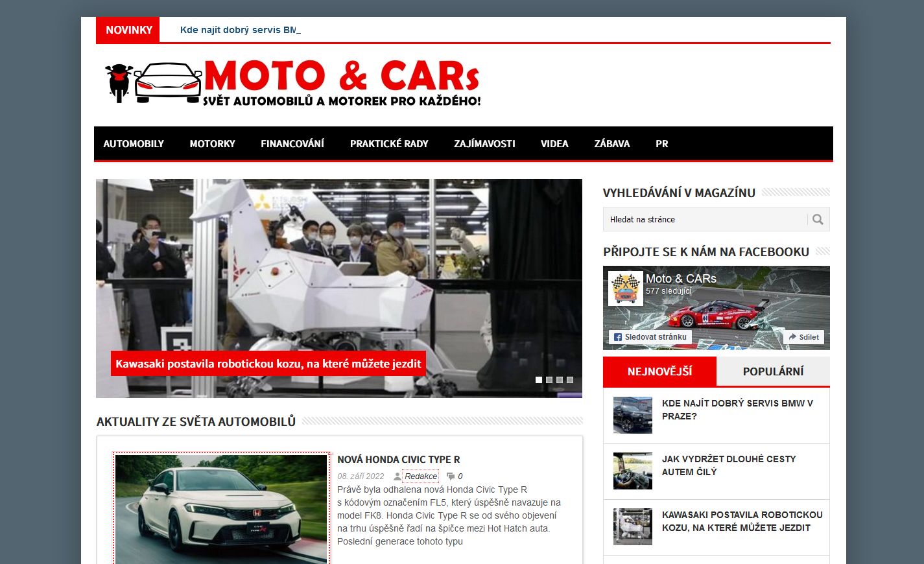924x564 pixels.
Task: Open the Praktické rady menu item
Action: click(x=389, y=144)
